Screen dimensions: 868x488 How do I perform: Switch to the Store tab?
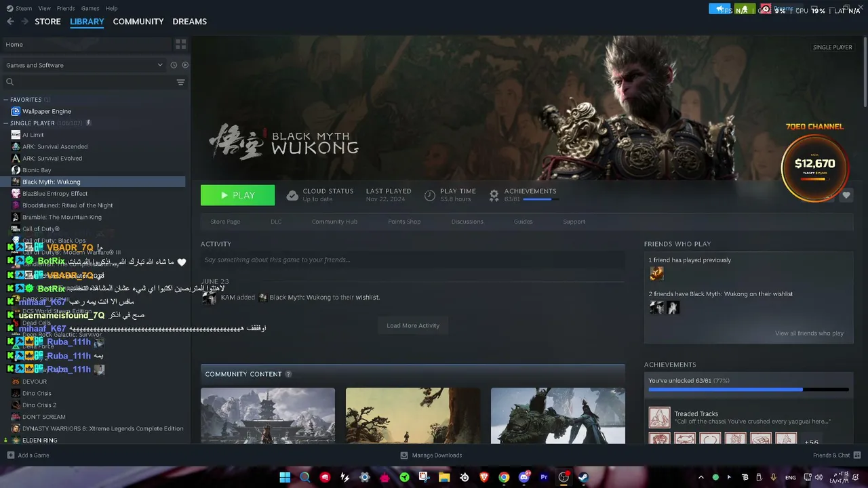click(47, 22)
